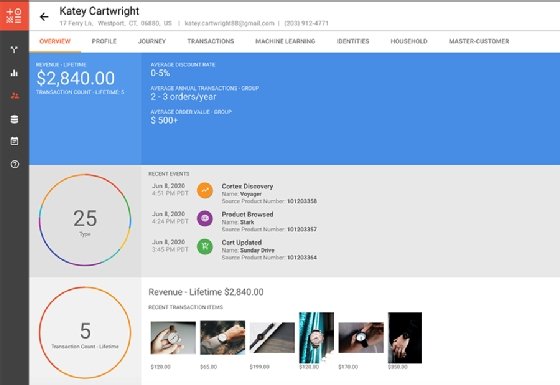This screenshot has width=560, height=385.
Task: Click the teal background watch thumbnail
Action: click(316, 338)
